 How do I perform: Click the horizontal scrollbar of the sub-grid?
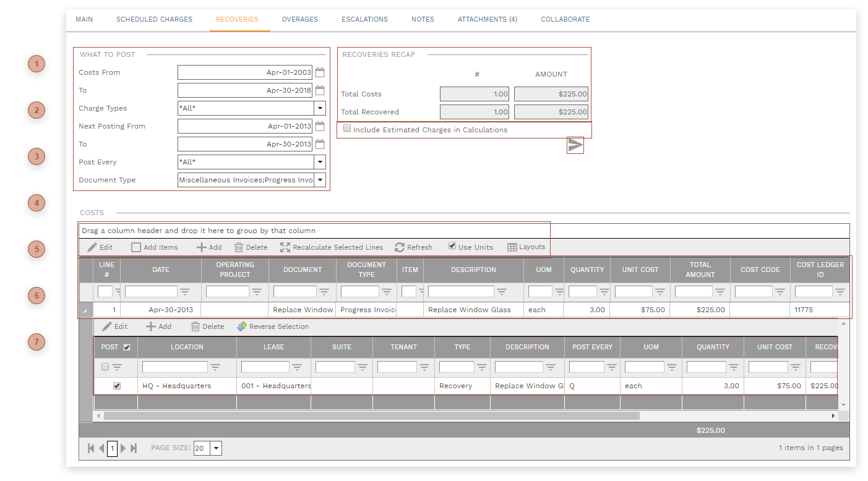click(x=371, y=416)
